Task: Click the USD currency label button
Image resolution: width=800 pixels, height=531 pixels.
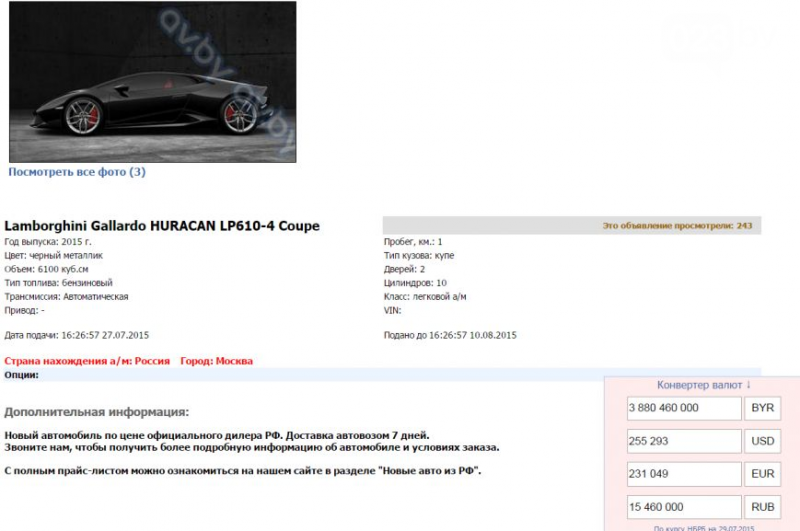Action: click(763, 441)
